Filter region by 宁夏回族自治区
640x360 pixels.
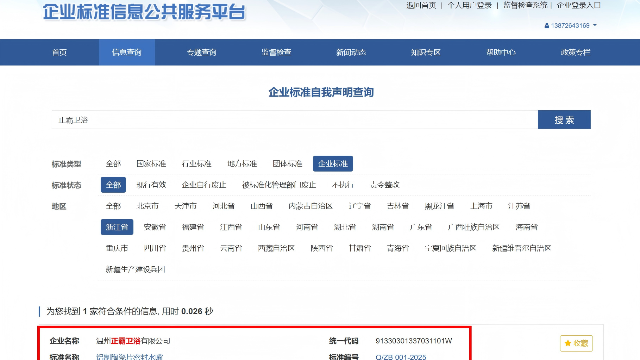tap(450, 248)
